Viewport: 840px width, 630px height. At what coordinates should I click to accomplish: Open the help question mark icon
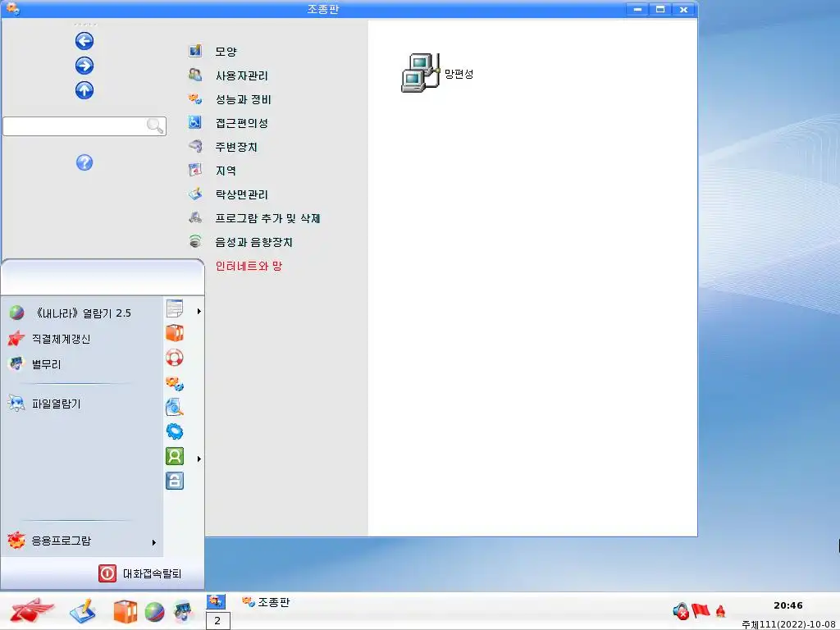[84, 162]
